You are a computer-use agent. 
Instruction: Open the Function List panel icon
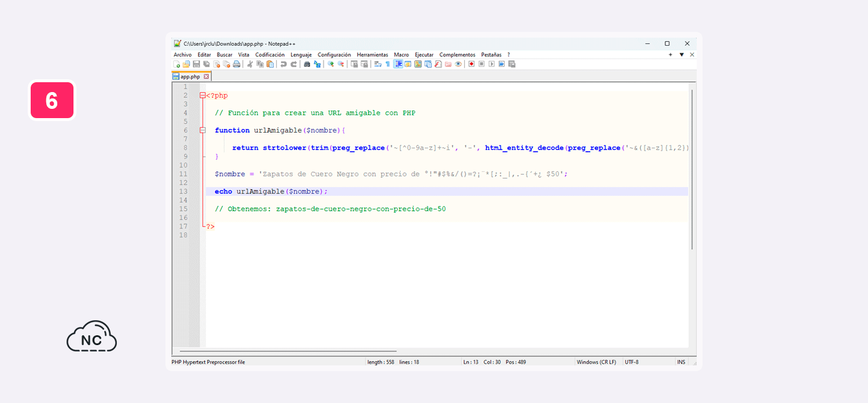coord(438,64)
